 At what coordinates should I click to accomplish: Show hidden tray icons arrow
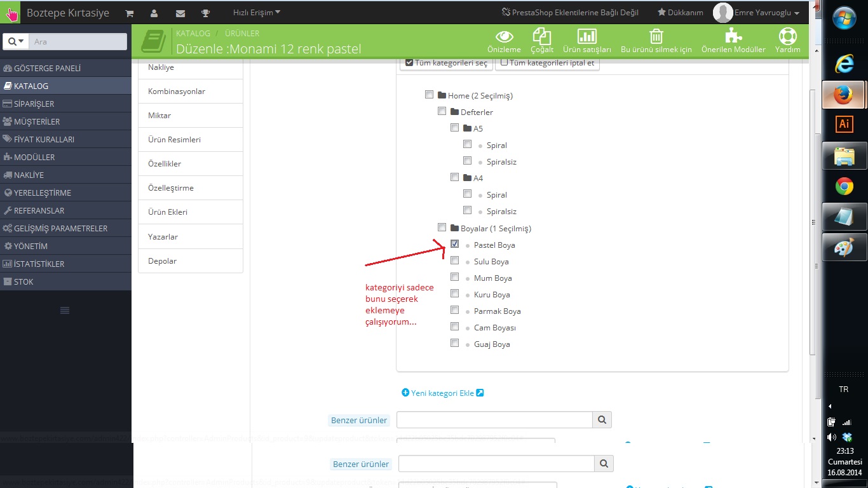(830, 406)
